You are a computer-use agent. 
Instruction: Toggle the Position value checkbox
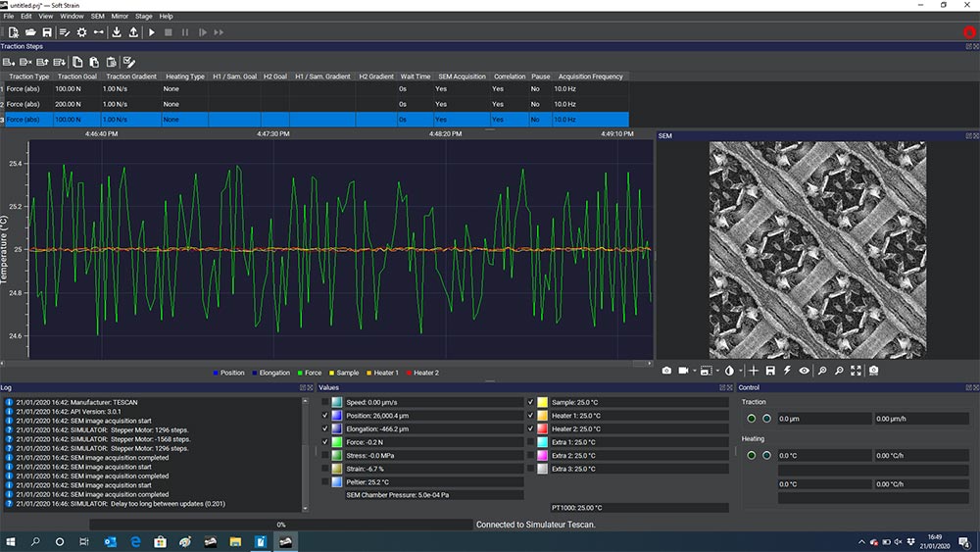point(325,415)
